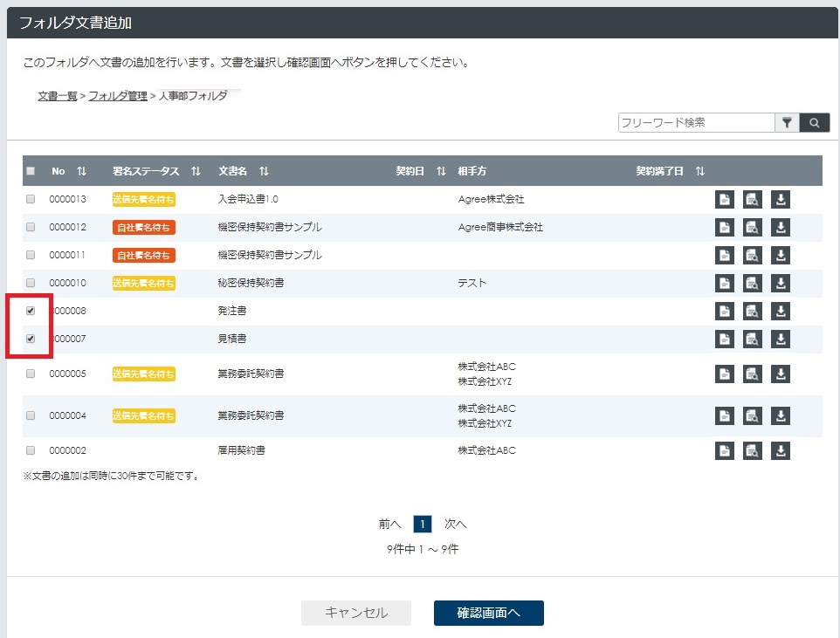Go to 文書一覧 breadcrumb link
840x638 pixels.
[x=58, y=96]
